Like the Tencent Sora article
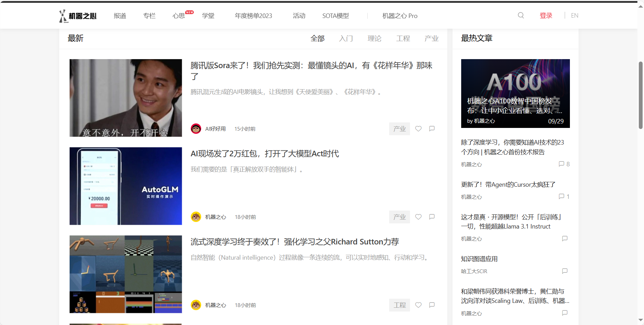 coord(418,129)
